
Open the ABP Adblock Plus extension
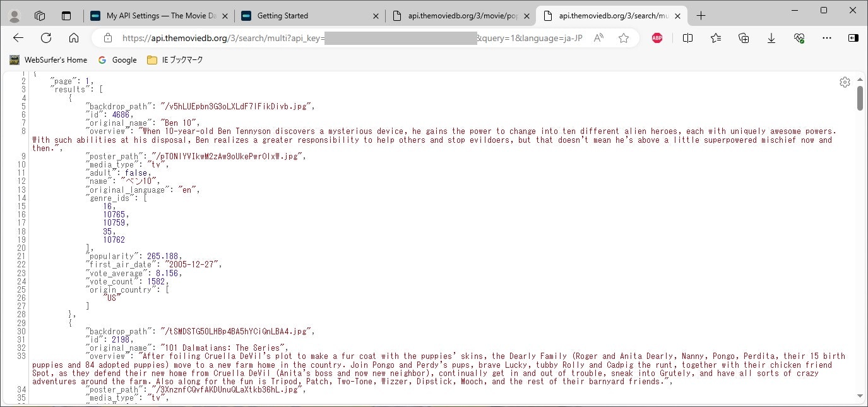pyautogui.click(x=657, y=38)
